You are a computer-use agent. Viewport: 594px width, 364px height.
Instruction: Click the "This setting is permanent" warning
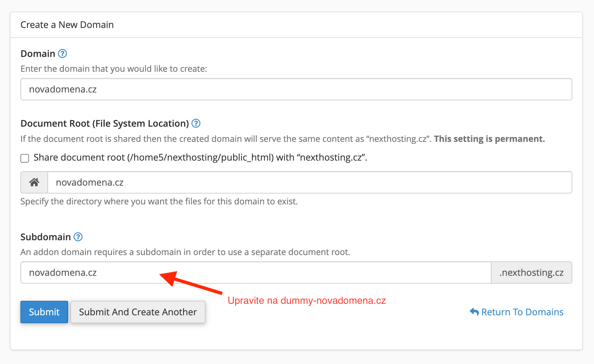click(489, 139)
